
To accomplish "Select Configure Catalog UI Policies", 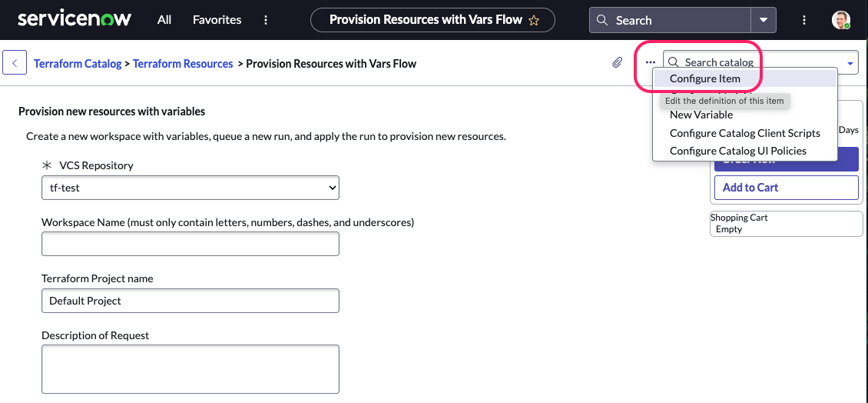I will (737, 151).
